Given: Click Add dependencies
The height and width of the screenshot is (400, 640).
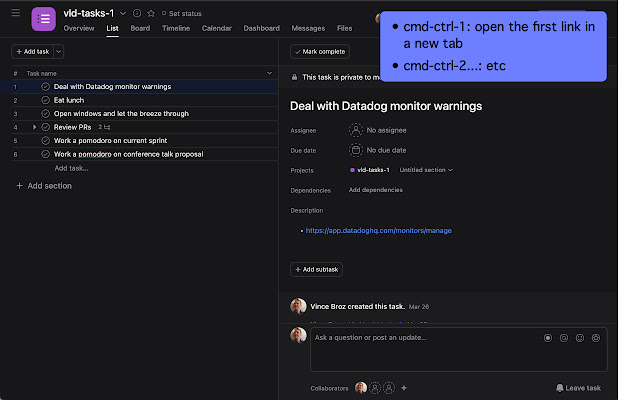Looking at the screenshot, I should [x=376, y=190].
